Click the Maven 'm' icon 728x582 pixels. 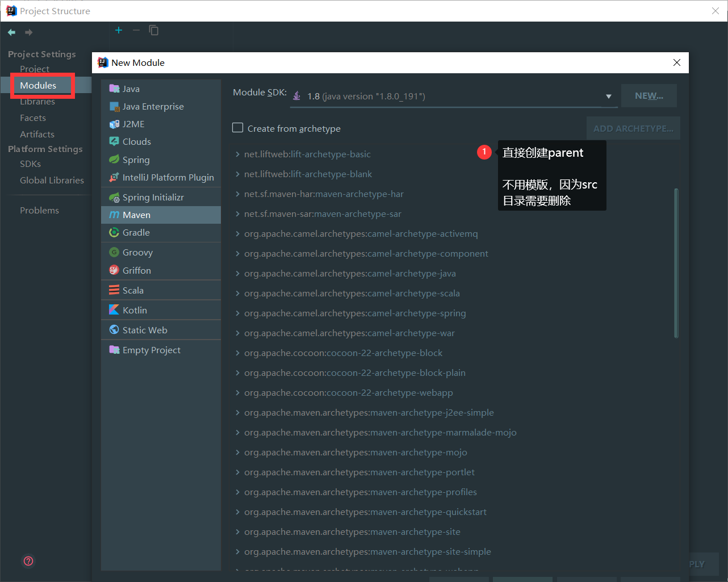114,215
